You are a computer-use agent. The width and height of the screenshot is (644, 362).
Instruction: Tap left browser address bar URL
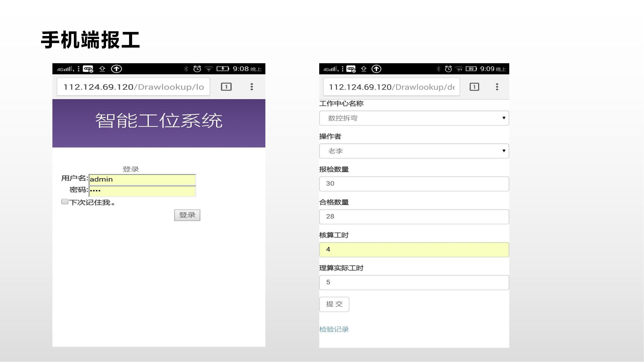click(134, 87)
